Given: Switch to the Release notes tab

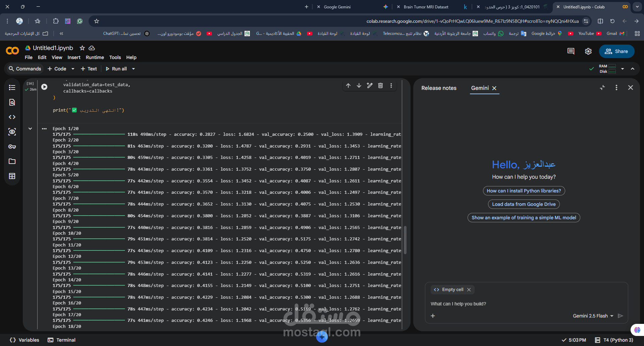Looking at the screenshot, I should coord(439,88).
